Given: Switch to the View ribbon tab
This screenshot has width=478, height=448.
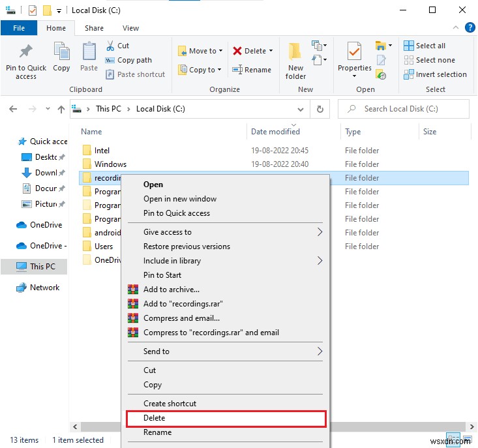Looking at the screenshot, I should click(x=131, y=28).
